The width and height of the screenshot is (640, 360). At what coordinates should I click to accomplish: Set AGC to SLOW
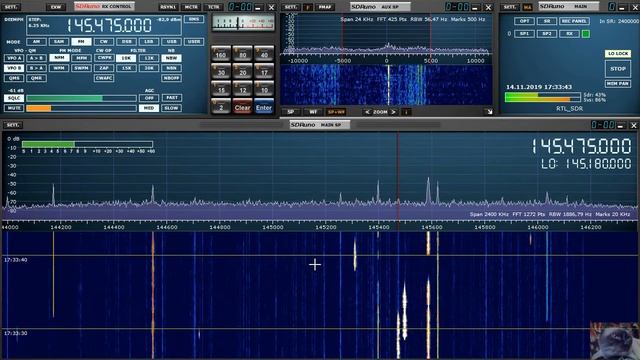point(172,108)
